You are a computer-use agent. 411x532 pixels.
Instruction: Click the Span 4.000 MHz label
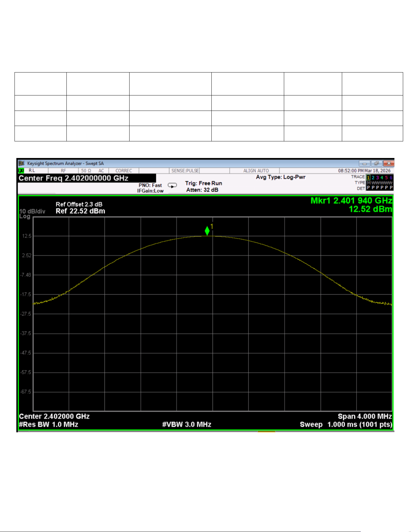(365, 416)
